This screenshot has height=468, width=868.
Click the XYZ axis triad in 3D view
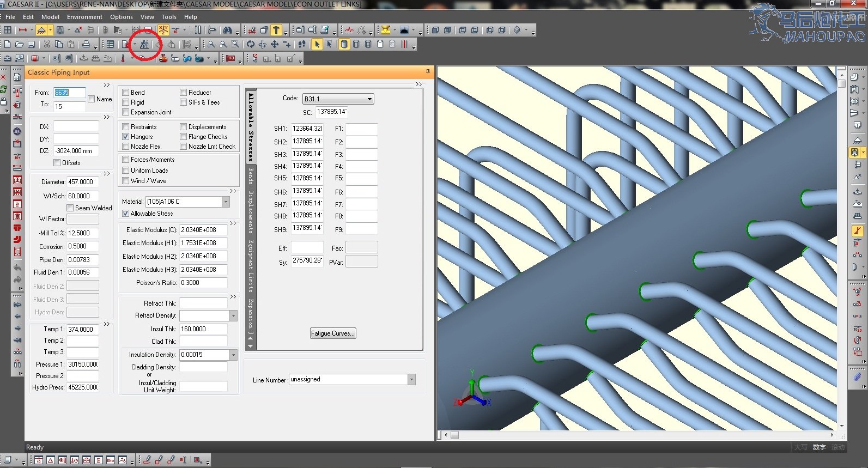tap(472, 390)
